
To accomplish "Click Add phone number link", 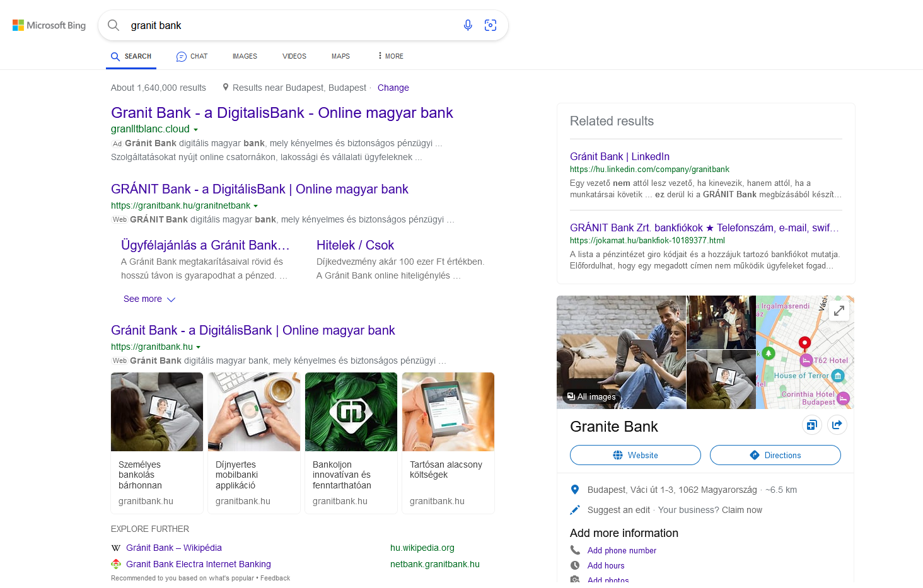I will coord(622,550).
